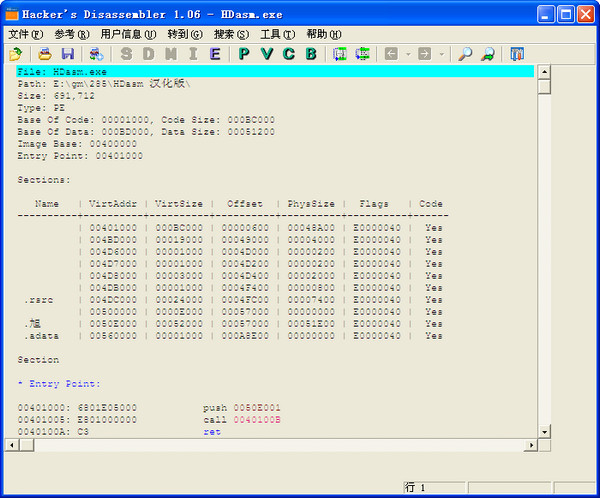Click the green B toolbar icon
This screenshot has width=600, height=498.
[311, 54]
